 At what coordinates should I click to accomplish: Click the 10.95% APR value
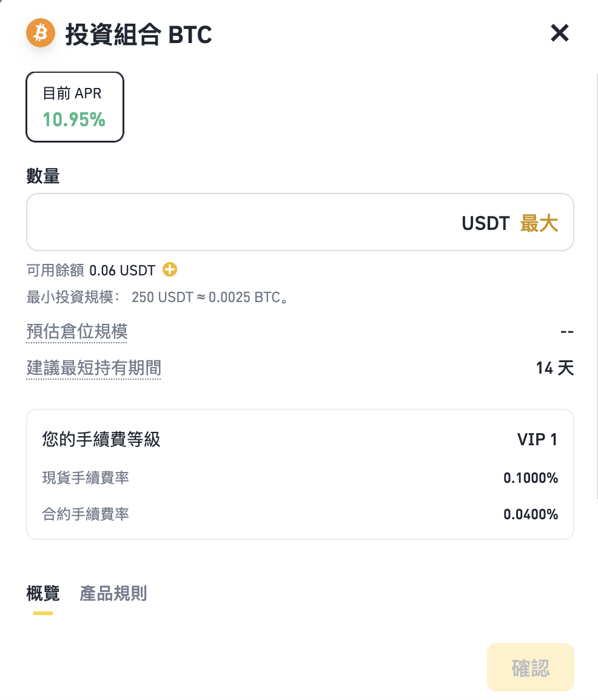(x=74, y=119)
